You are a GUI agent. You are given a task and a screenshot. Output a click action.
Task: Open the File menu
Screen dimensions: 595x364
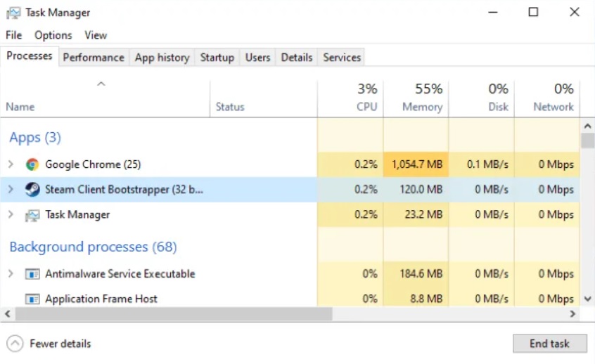pyautogui.click(x=13, y=35)
